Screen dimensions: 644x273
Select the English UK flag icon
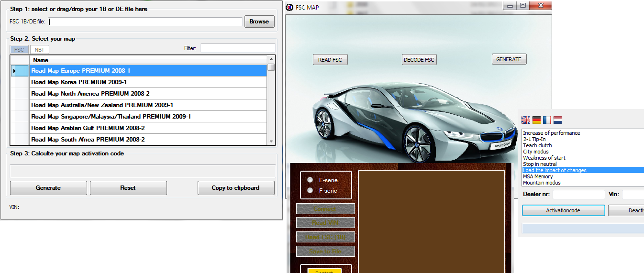point(526,120)
